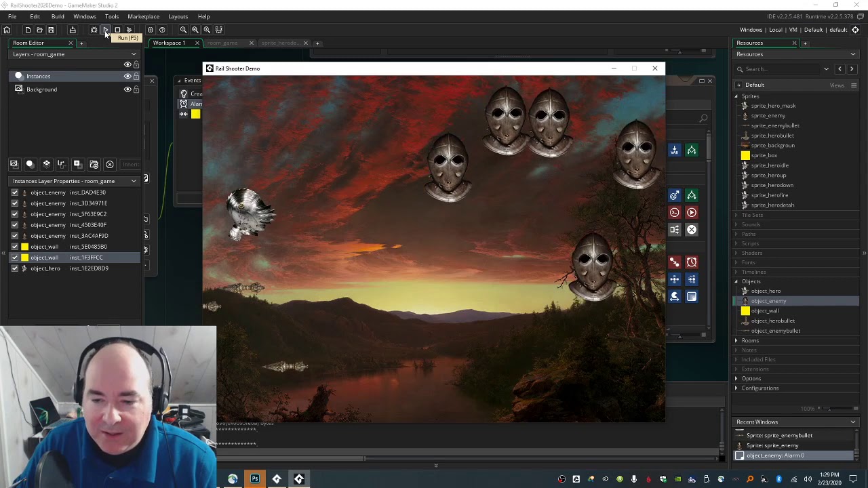The height and width of the screenshot is (488, 868).
Task: Start the debugger with the bug icon
Action: [x=94, y=30]
